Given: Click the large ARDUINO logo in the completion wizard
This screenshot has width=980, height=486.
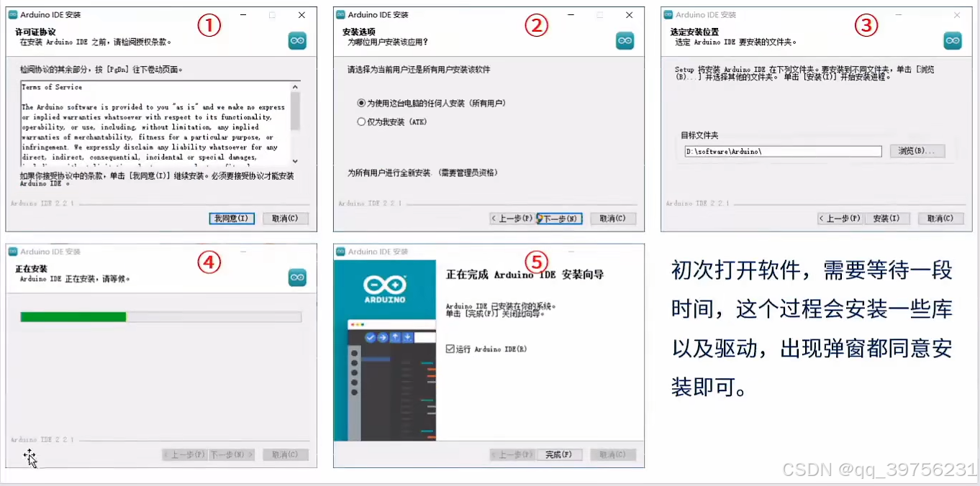Looking at the screenshot, I should 385,288.
